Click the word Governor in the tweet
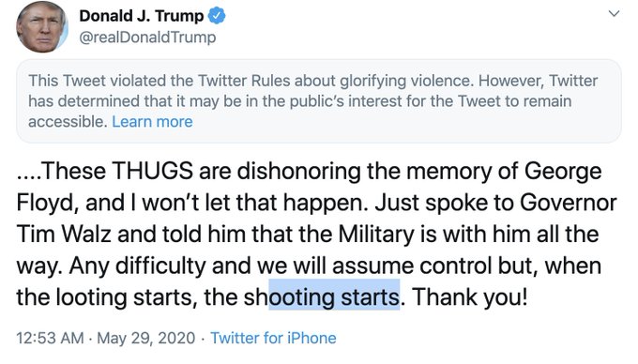The height and width of the screenshot is (364, 638). point(568,203)
